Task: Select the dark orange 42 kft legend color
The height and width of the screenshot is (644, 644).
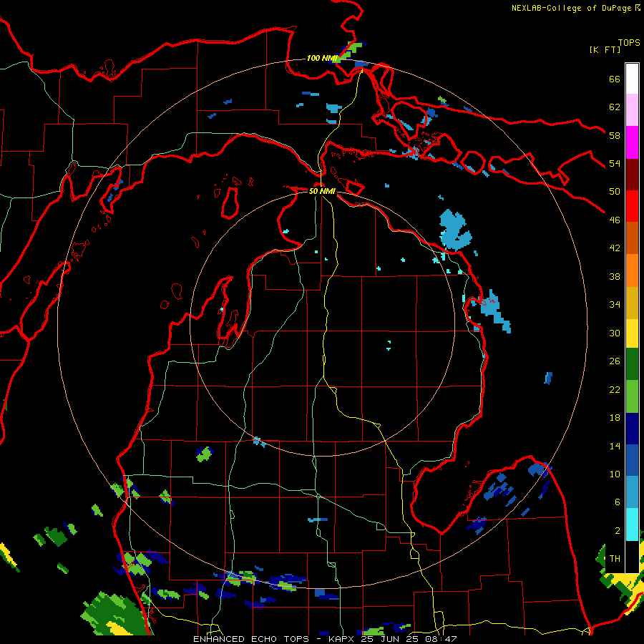Action: point(632,238)
